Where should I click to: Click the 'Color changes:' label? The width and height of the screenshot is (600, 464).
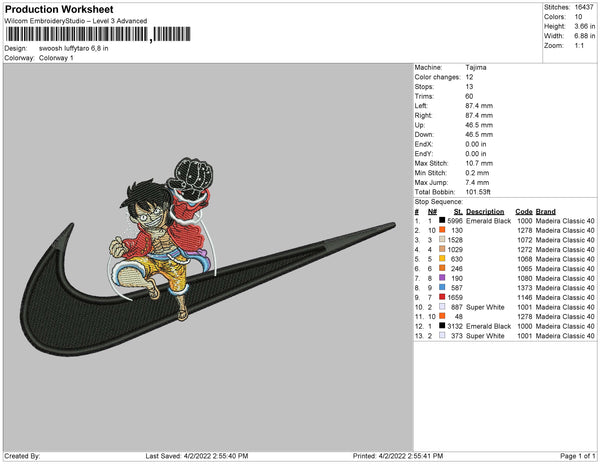pyautogui.click(x=437, y=77)
